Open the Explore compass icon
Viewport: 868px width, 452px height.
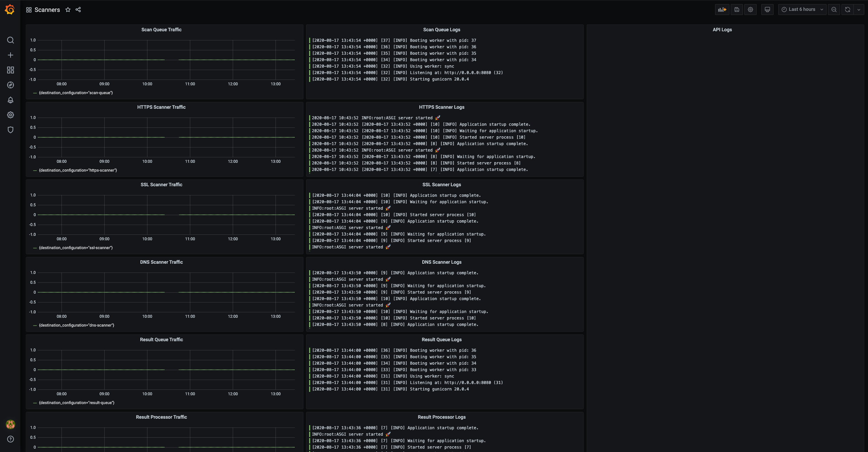[11, 85]
